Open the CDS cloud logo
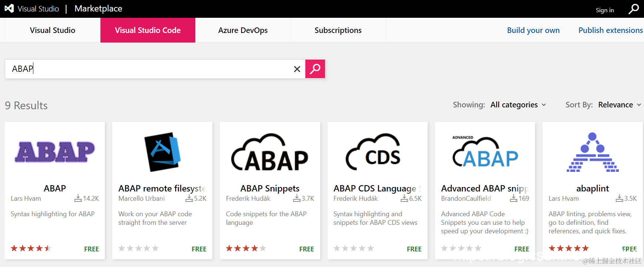This screenshot has width=644, height=267. (x=374, y=152)
